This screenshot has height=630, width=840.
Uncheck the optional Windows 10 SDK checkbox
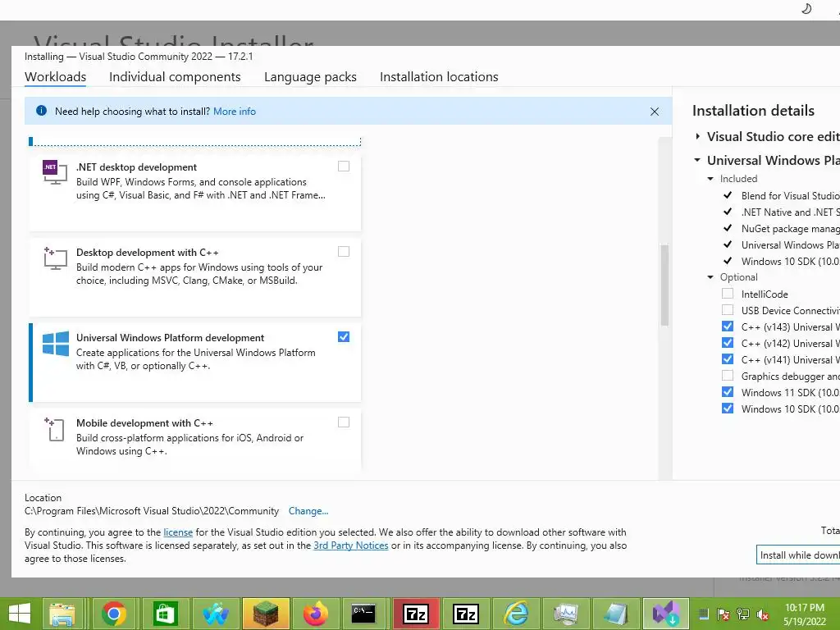(x=728, y=409)
